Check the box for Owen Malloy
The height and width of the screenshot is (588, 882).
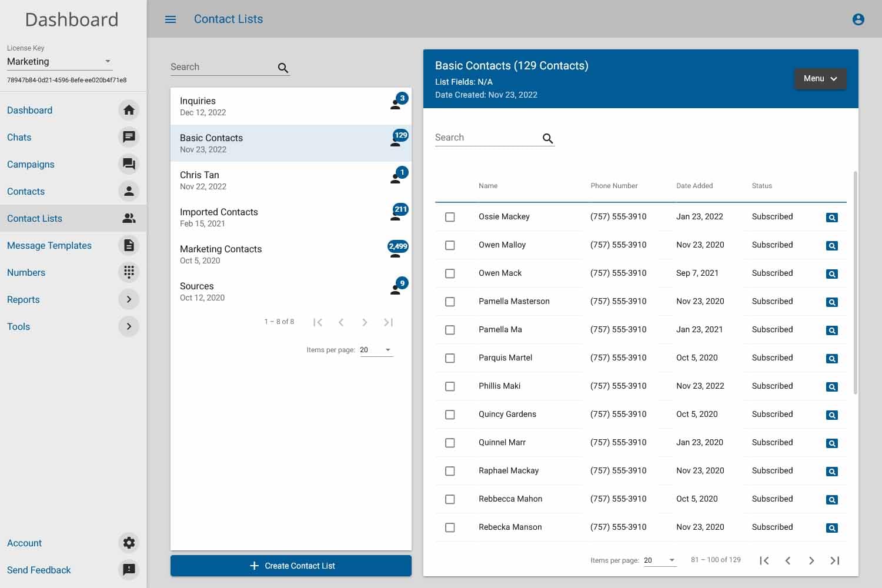click(x=450, y=245)
